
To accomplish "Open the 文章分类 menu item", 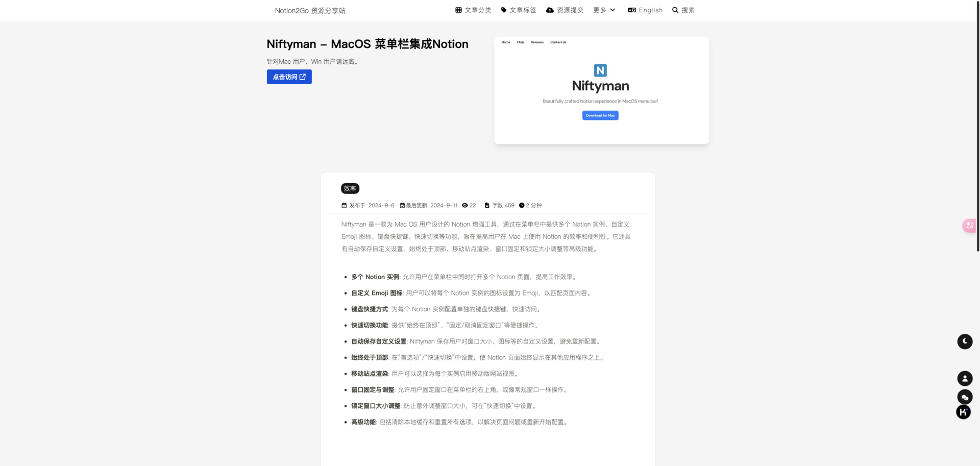I will click(478, 10).
